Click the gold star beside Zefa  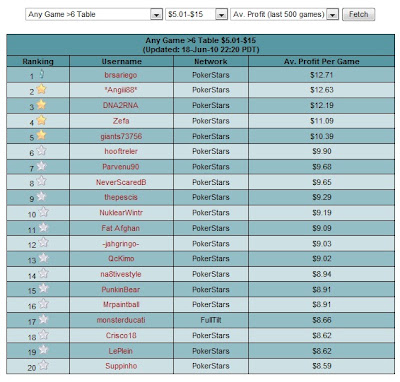tap(41, 120)
